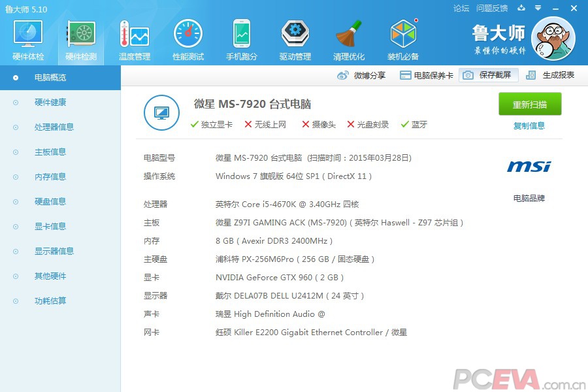This screenshot has width=588, height=392.
Task: Open the 论坛 forum link
Action: pyautogui.click(x=461, y=8)
